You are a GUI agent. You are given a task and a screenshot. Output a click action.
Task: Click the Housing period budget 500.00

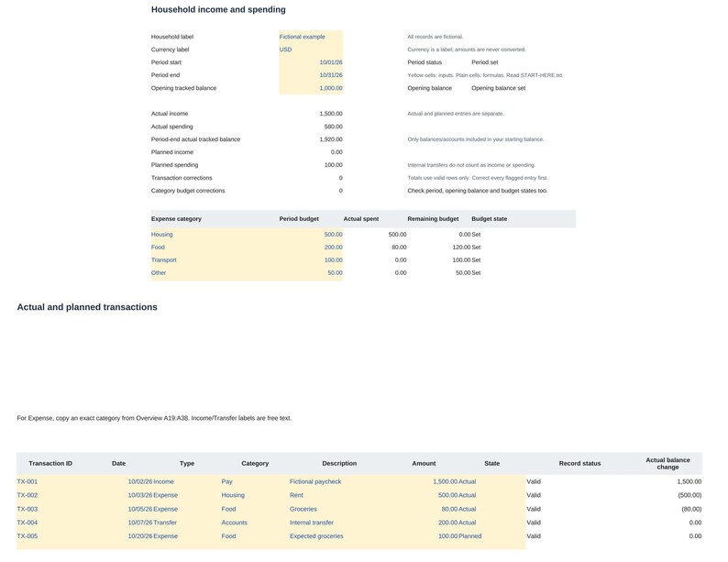(x=311, y=235)
